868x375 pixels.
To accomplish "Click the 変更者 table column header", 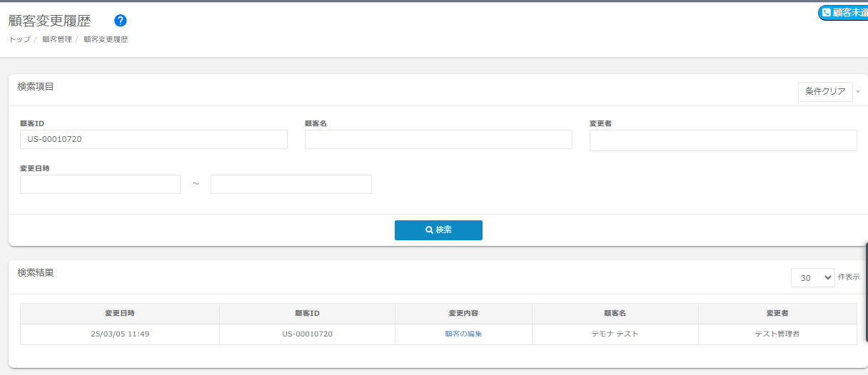I will [777, 314].
